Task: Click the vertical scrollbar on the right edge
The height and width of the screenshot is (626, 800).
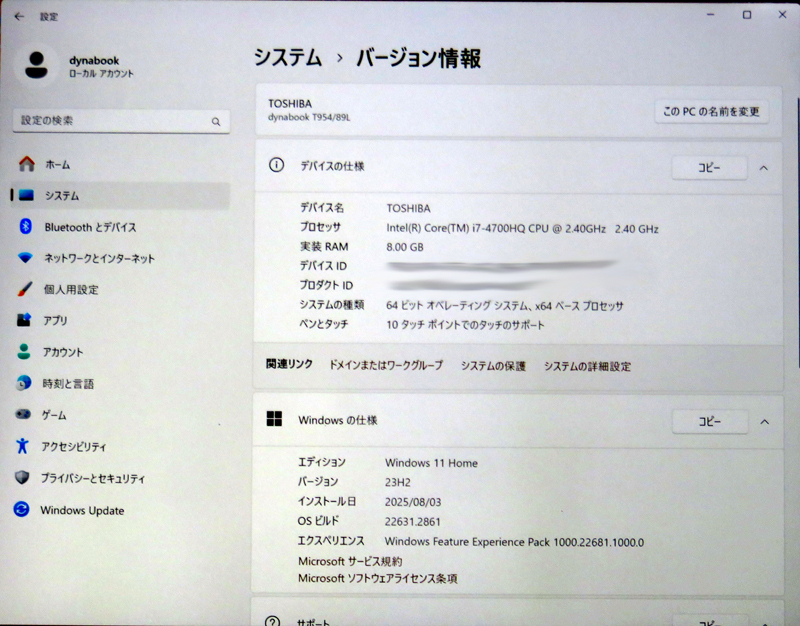Action: point(797,235)
